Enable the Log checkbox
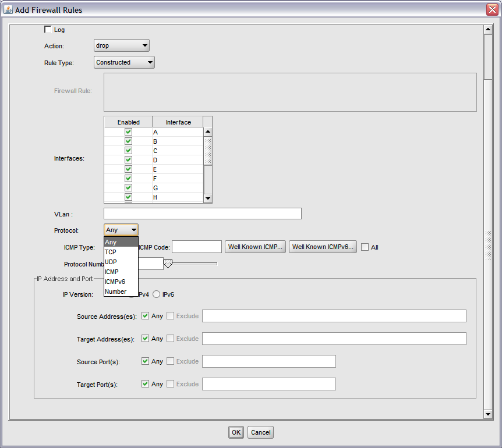Image resolution: width=502 pixels, height=448 pixels. tap(48, 30)
